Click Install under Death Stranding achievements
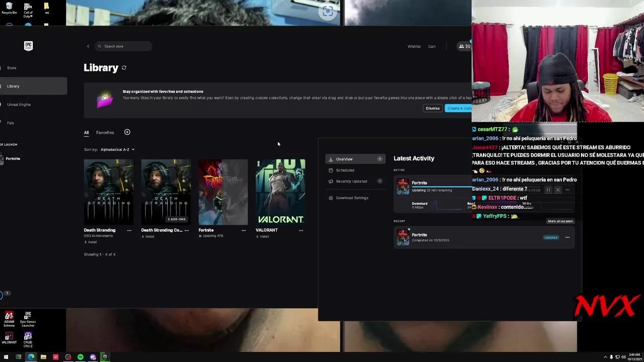The image size is (644, 362). (x=91, y=242)
